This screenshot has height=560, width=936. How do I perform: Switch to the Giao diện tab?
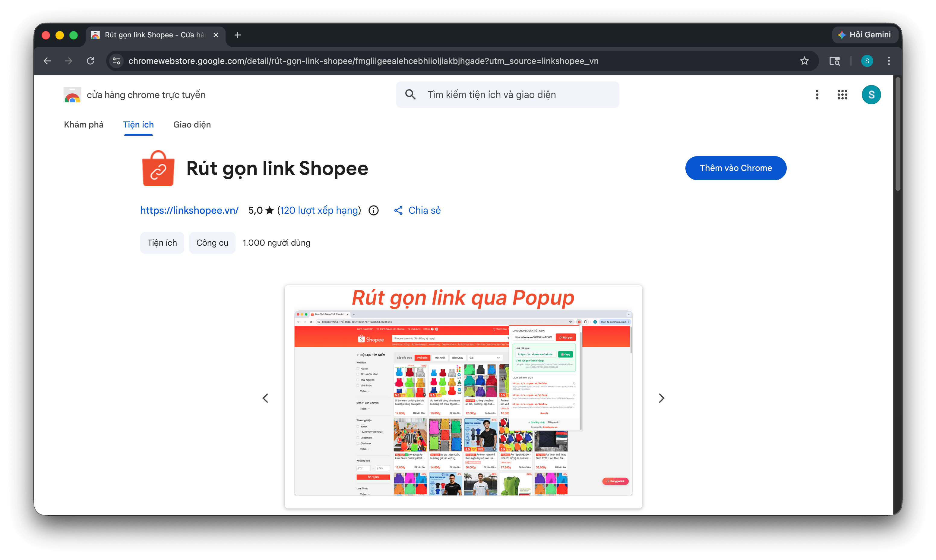click(x=192, y=124)
